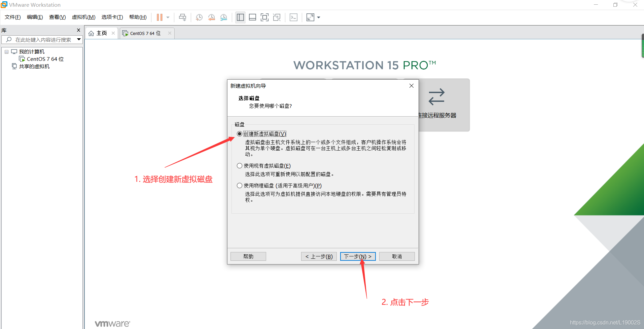Screen dimensions: 644x329
Task: Click the 取消 cancel button
Action: 397,256
